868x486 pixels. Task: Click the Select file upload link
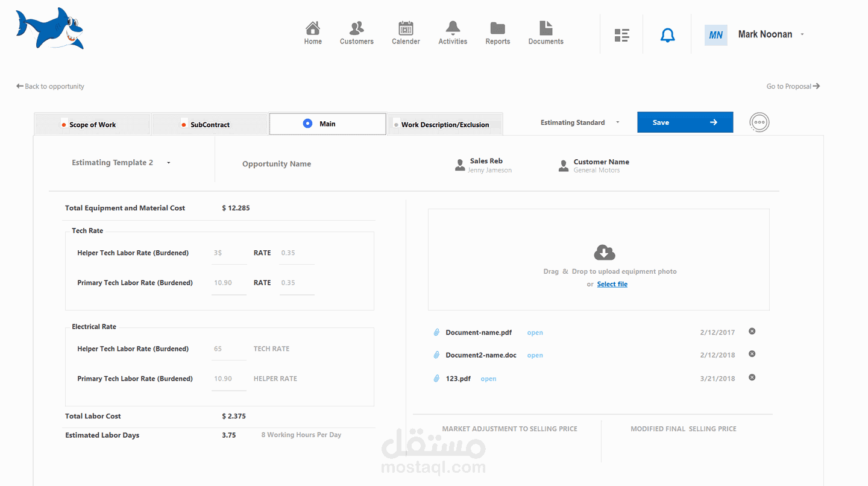(612, 283)
